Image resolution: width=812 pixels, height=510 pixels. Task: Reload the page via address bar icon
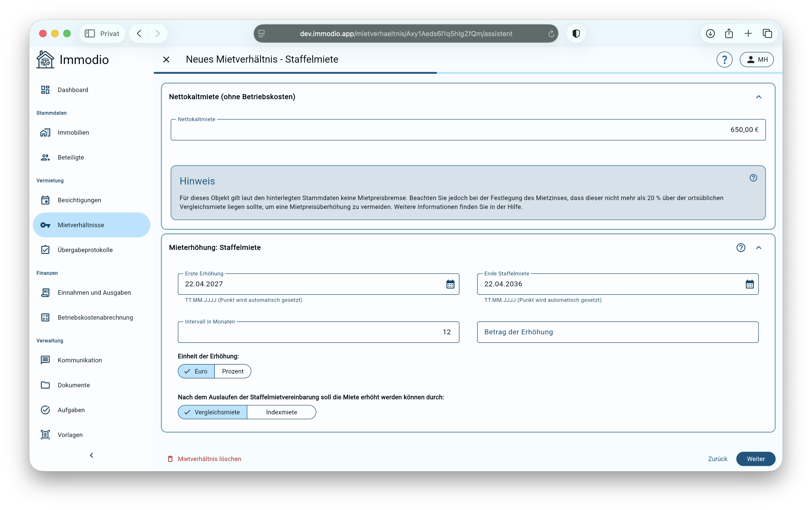[551, 34]
